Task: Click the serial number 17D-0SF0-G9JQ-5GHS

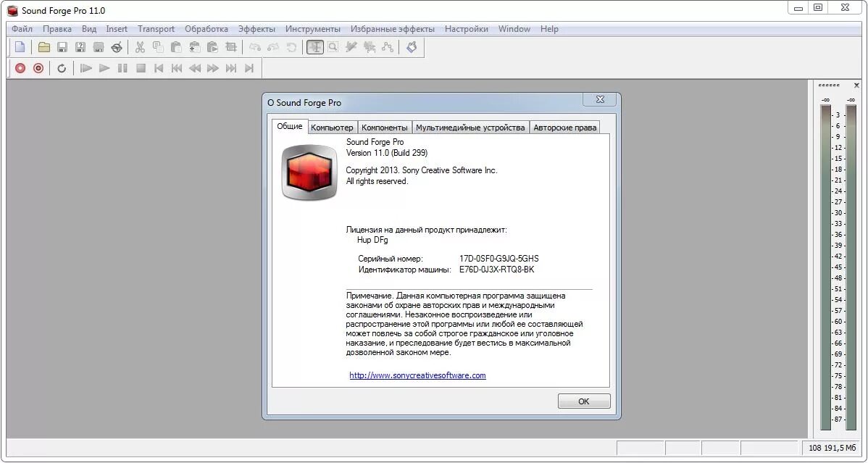Action: click(x=498, y=259)
